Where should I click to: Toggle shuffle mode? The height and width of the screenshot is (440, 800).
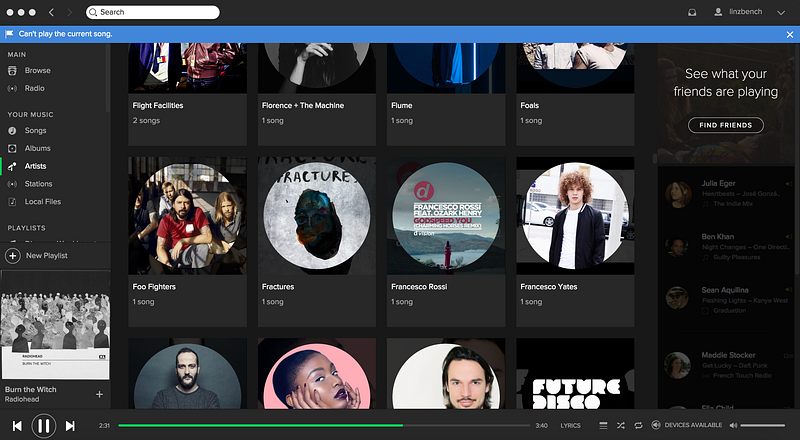pyautogui.click(x=620, y=425)
